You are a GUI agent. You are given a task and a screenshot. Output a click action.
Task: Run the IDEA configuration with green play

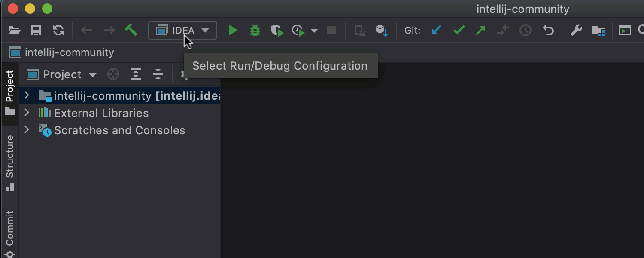(233, 30)
